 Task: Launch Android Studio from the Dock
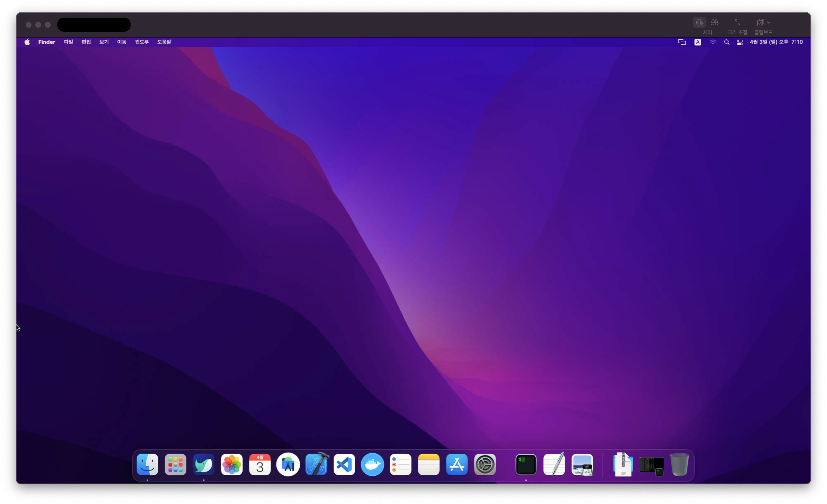click(288, 464)
